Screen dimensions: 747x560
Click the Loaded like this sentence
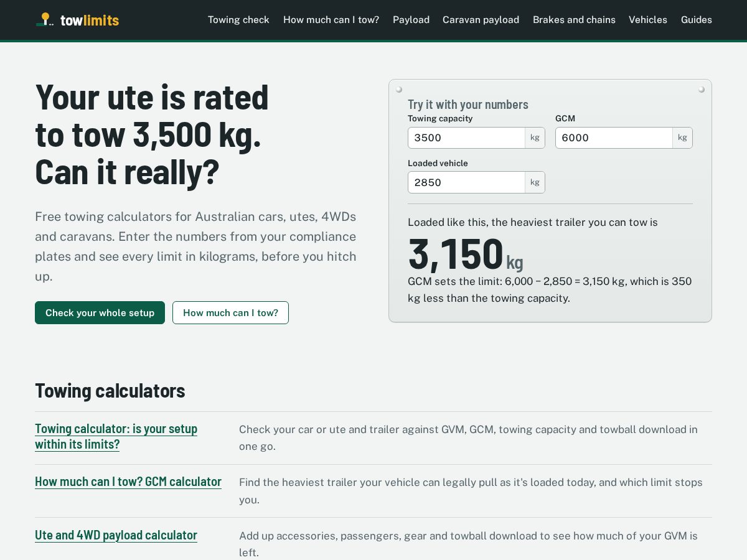[533, 222]
